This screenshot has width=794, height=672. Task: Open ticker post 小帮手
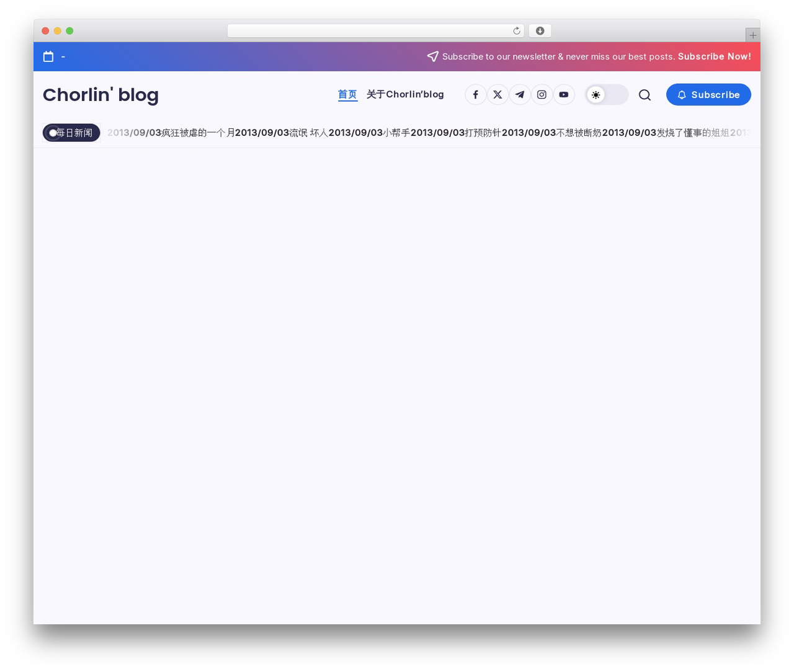point(396,133)
